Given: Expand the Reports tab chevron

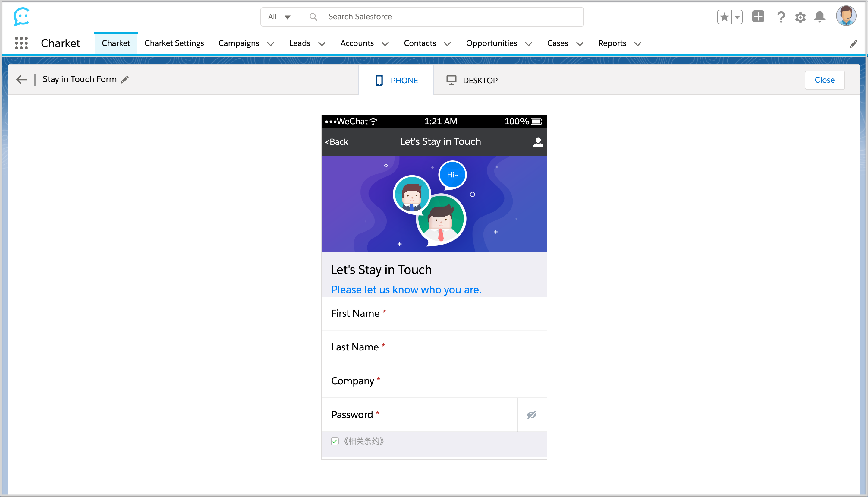Looking at the screenshot, I should [638, 44].
